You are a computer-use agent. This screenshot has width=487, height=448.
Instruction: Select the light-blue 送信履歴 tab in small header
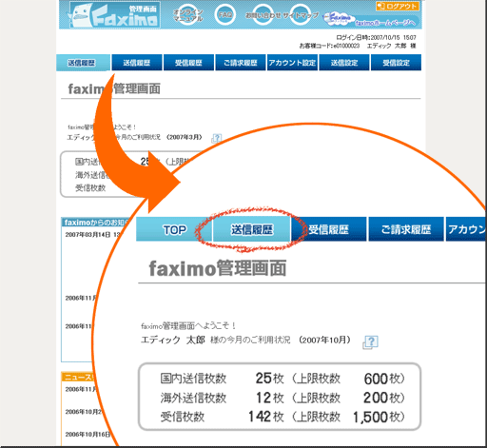pos(83,63)
